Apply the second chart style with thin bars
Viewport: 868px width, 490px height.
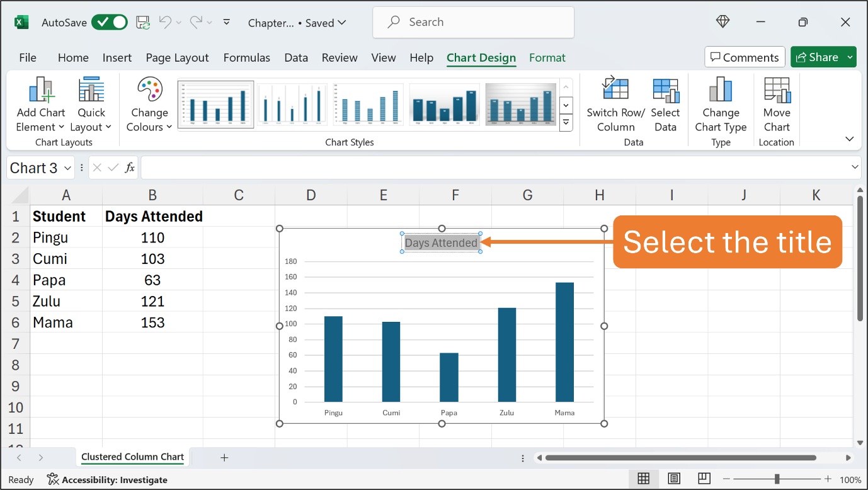point(292,105)
